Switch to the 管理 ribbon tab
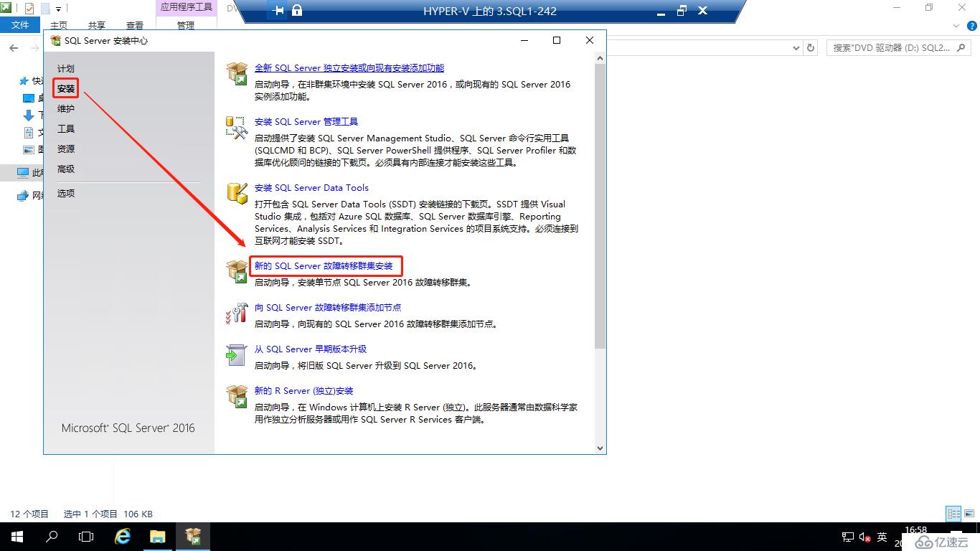The width and height of the screenshot is (980, 551). [x=186, y=25]
